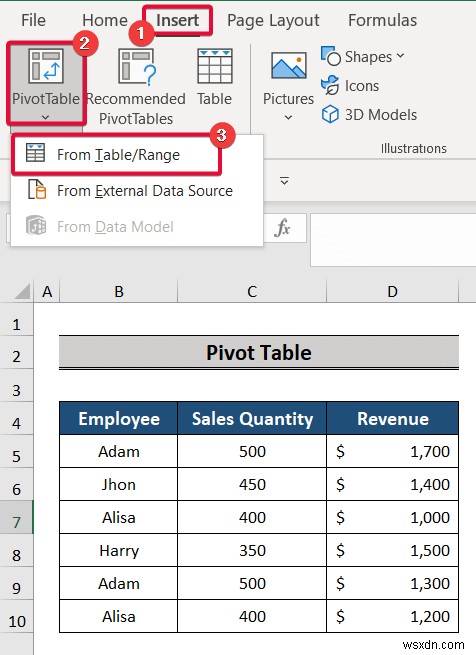
Task: Select Alisa in row 7
Action: point(119,517)
